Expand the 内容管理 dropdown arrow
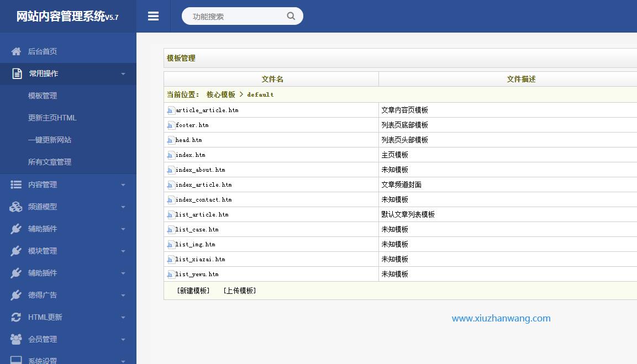This screenshot has height=364, width=637. pyautogui.click(x=123, y=185)
